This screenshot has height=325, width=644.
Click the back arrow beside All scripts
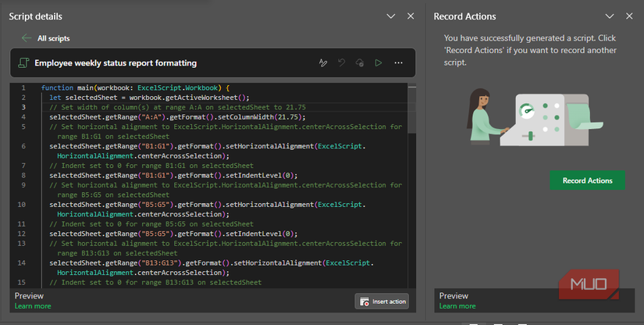click(x=27, y=37)
